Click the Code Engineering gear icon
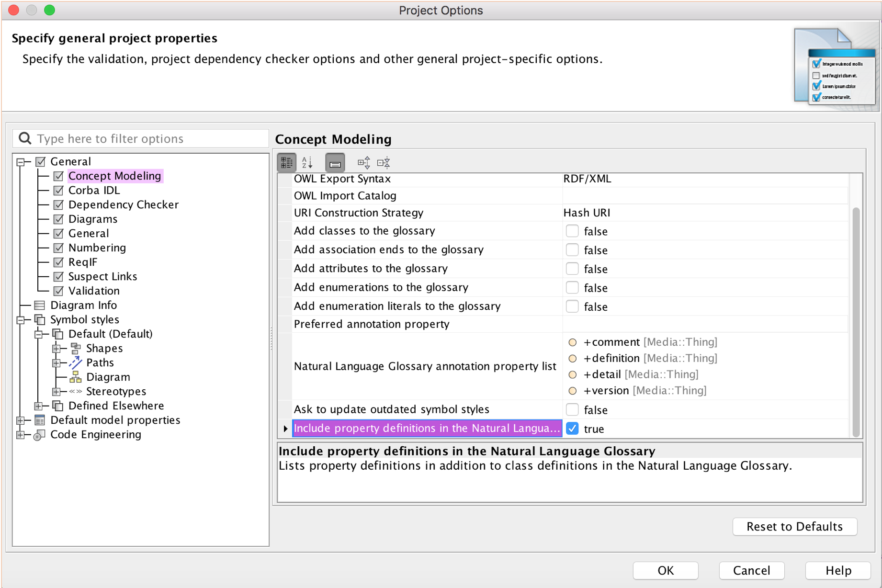This screenshot has width=882, height=588. pyautogui.click(x=40, y=435)
